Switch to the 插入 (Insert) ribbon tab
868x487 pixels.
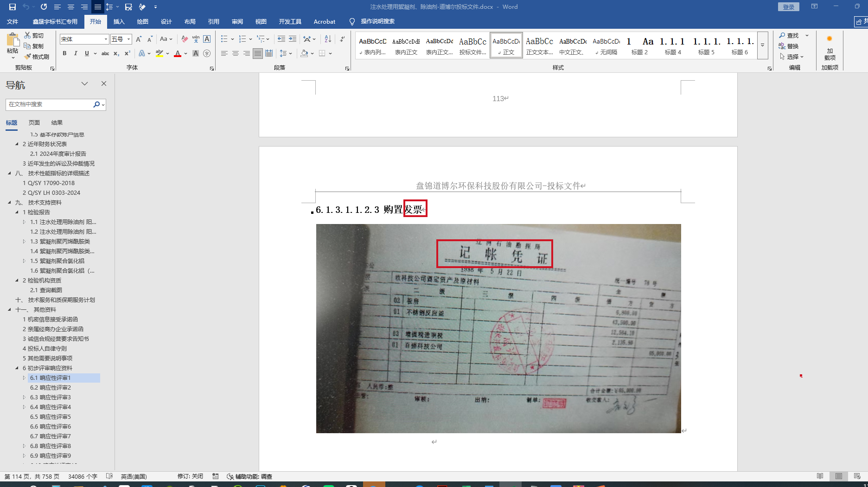[x=119, y=21]
